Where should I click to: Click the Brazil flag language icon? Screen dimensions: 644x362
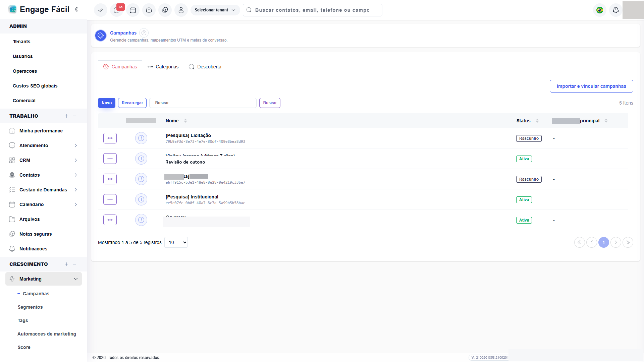pyautogui.click(x=600, y=10)
